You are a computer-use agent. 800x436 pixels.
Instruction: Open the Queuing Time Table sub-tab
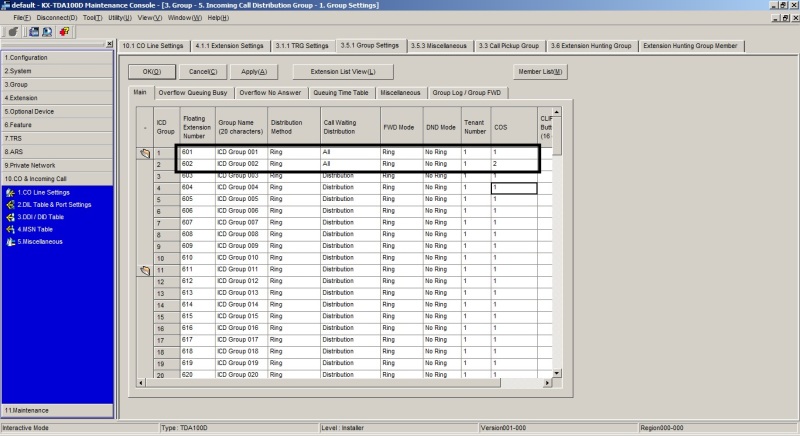click(x=341, y=93)
